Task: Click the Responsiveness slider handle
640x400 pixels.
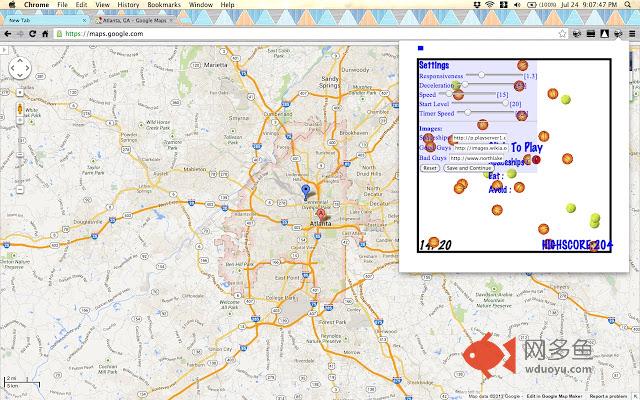Action: (x=482, y=75)
